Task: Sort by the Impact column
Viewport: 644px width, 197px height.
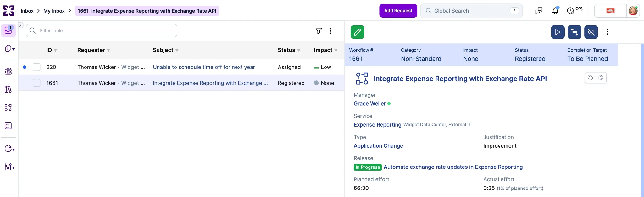Action: pyautogui.click(x=326, y=50)
